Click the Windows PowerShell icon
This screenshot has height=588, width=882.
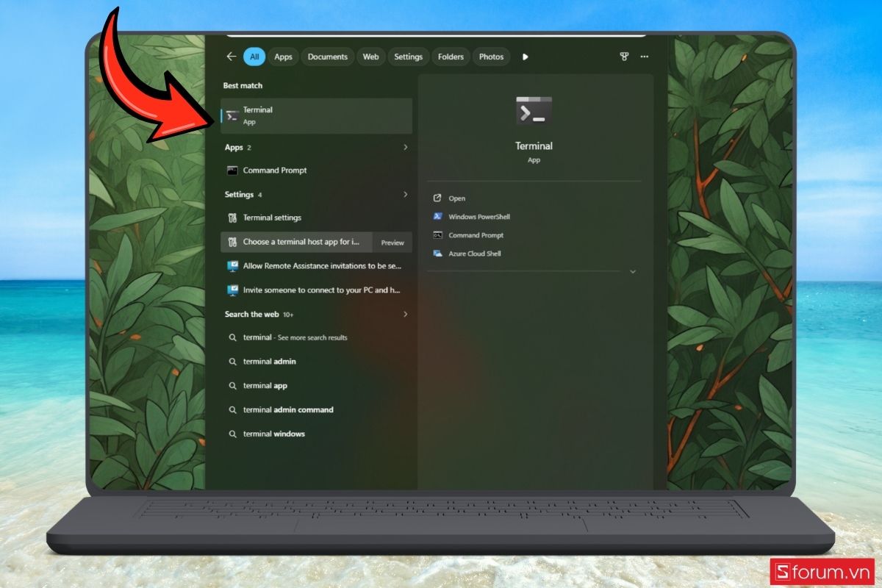437,217
